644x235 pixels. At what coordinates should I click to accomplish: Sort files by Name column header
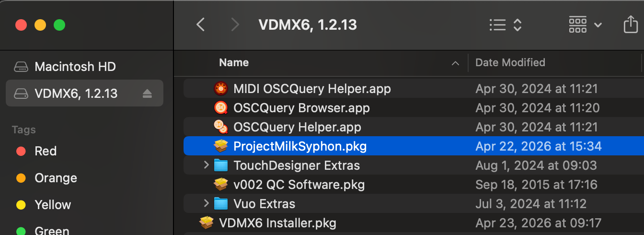234,62
